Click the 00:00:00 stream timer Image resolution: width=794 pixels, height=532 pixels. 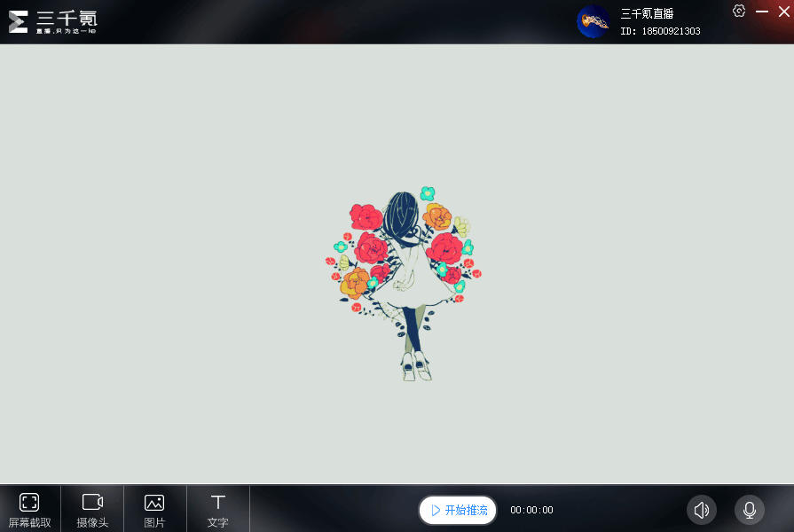pos(531,510)
